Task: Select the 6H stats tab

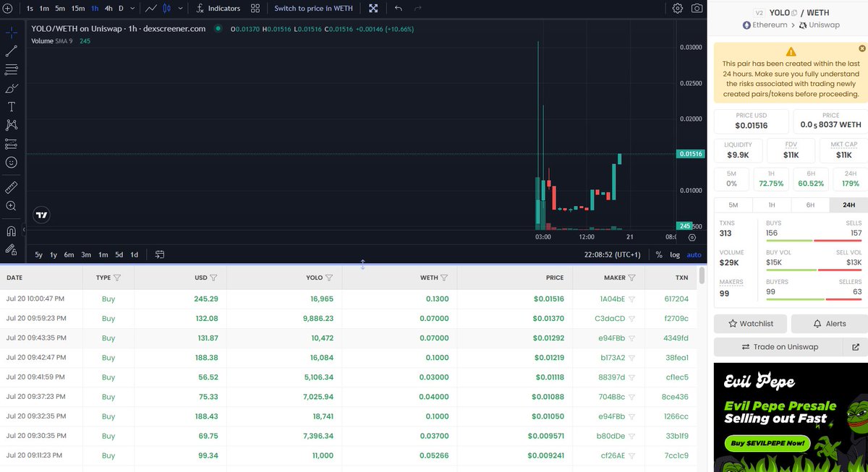Action: tap(810, 205)
